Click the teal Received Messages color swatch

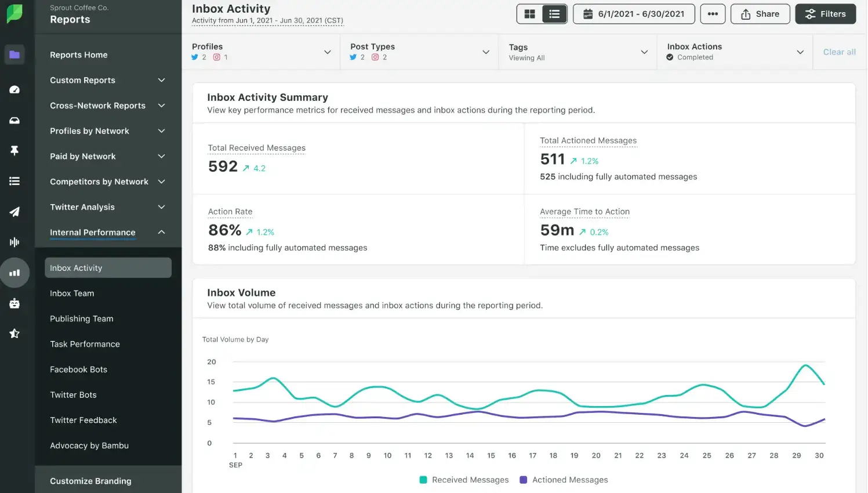(x=423, y=480)
